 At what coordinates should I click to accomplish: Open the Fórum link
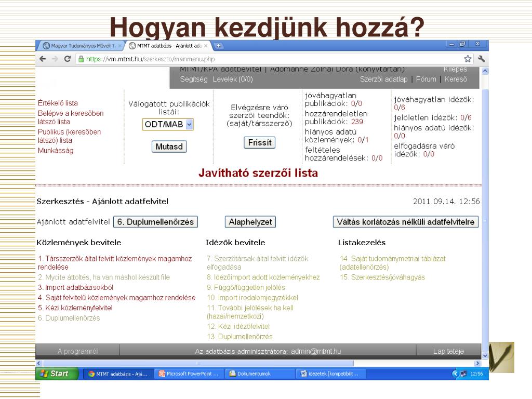pyautogui.click(x=426, y=79)
